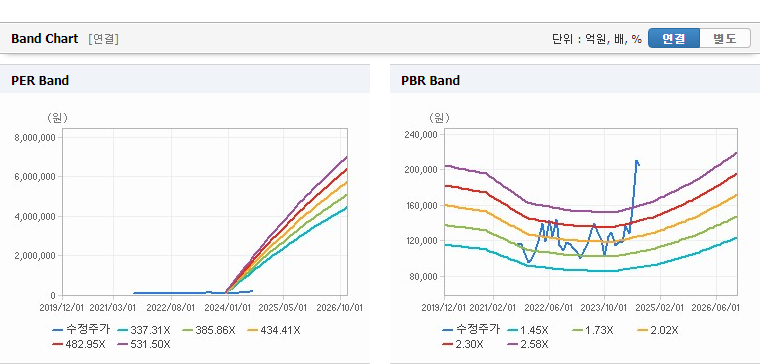Click the 단위 : 억원, 배, % text
760x364 pixels.
coord(597,39)
